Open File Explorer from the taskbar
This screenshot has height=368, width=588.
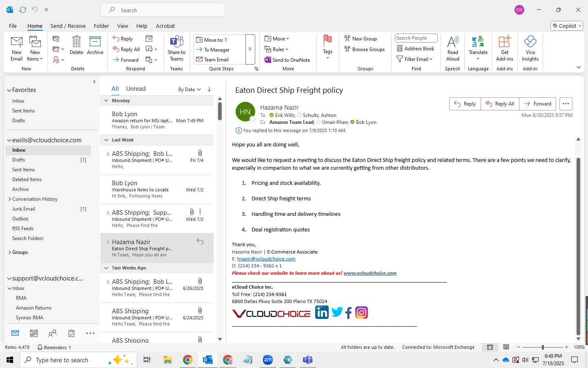168,360
